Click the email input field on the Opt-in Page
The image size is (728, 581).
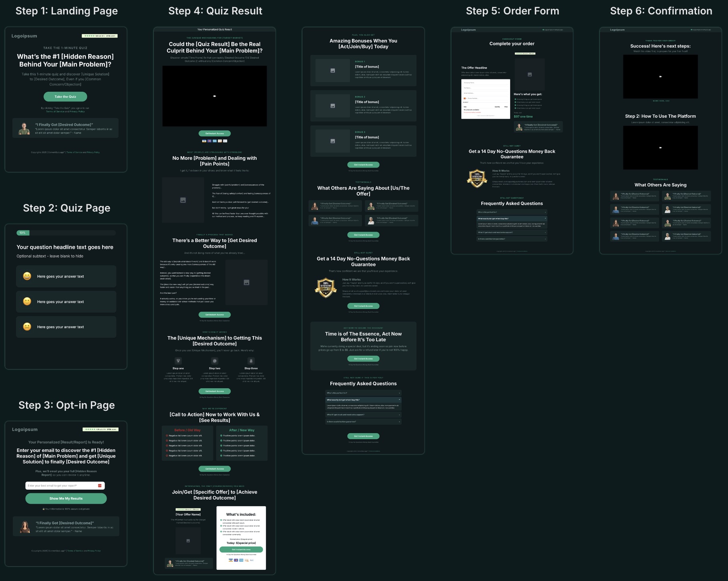click(x=65, y=486)
